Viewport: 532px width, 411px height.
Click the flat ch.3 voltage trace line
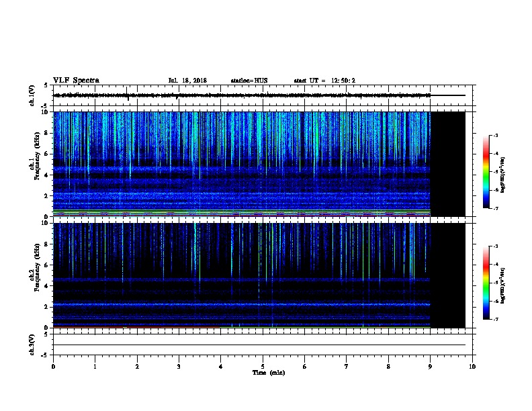tap(259, 345)
